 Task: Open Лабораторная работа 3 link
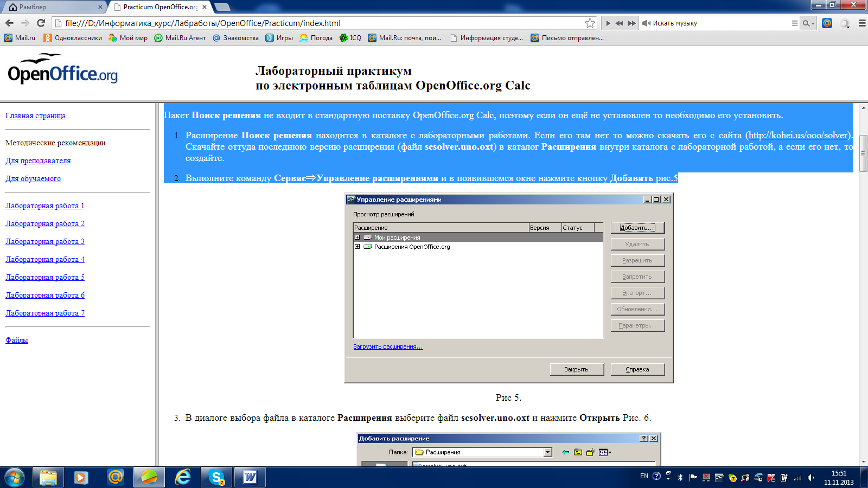tap(45, 241)
